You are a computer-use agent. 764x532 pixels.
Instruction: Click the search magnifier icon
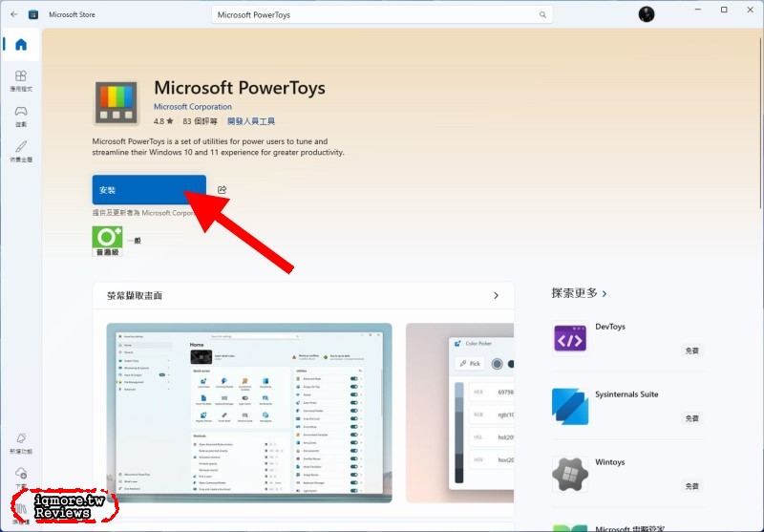coord(542,15)
